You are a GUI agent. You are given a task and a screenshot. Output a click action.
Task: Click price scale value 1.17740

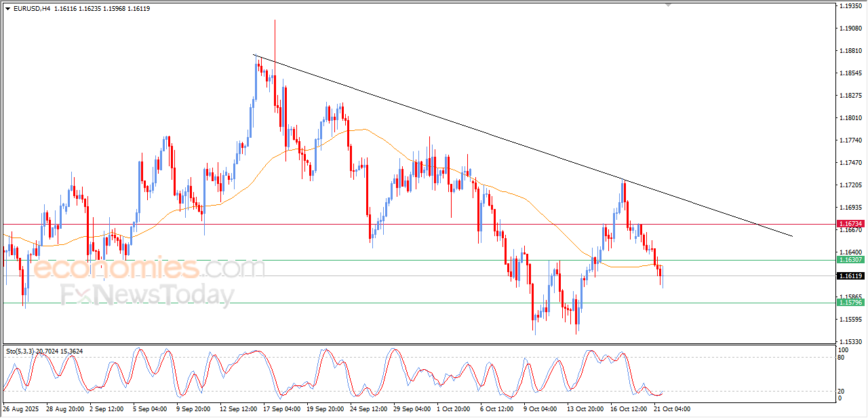(x=852, y=140)
